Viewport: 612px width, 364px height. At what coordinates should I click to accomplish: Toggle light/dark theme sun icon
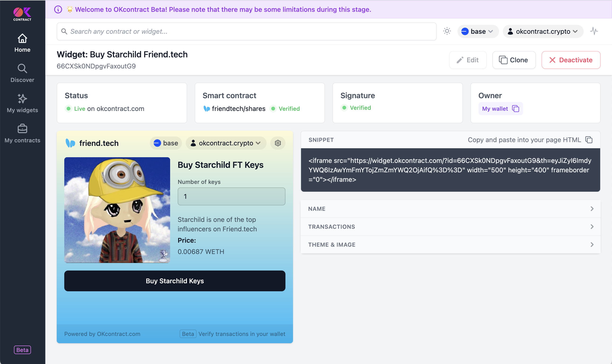[447, 31]
